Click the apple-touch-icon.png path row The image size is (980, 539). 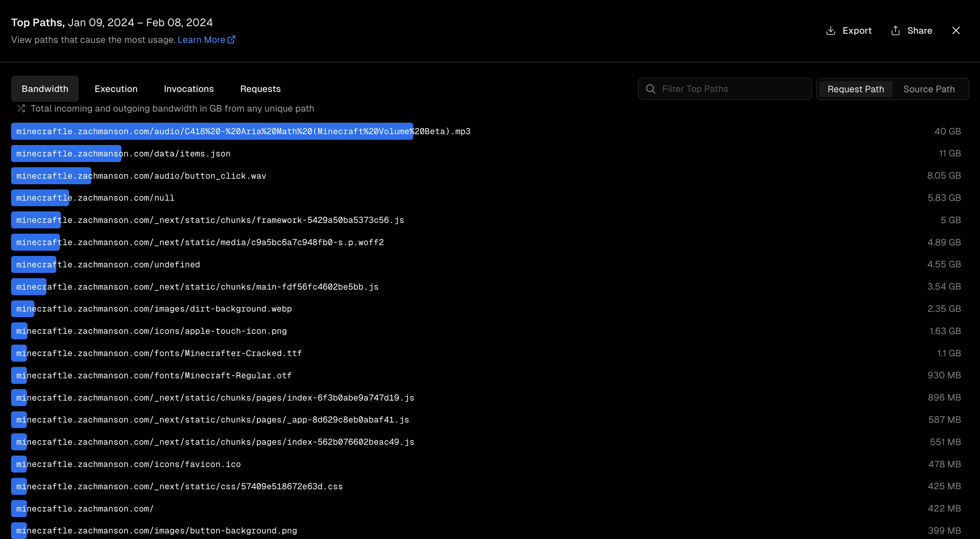click(x=490, y=331)
